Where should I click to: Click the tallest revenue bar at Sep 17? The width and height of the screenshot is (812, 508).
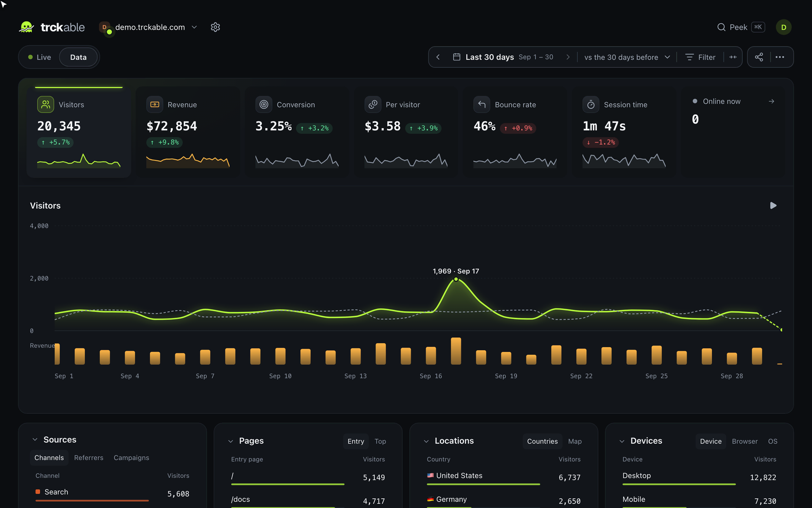click(x=456, y=351)
